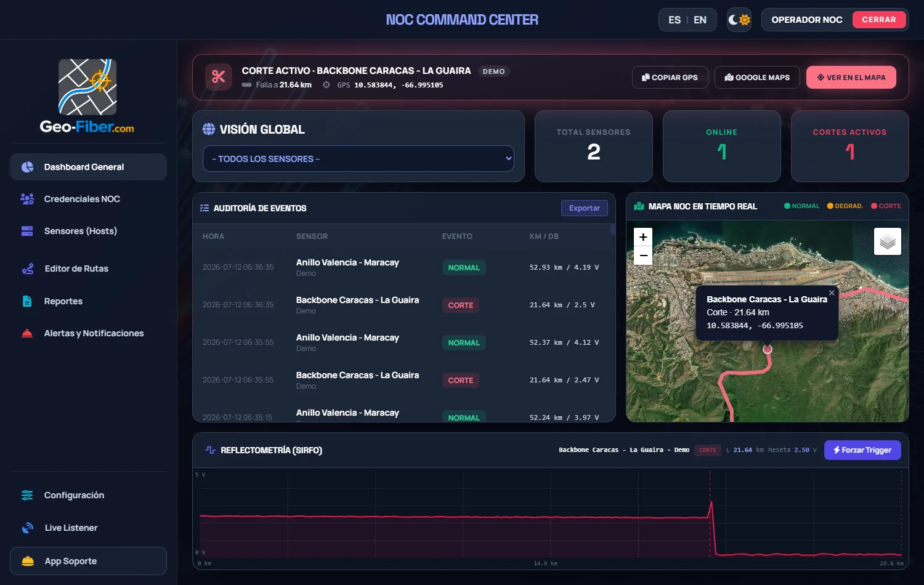Click the CORTE red legend dot
This screenshot has width=924, height=585.
click(873, 206)
